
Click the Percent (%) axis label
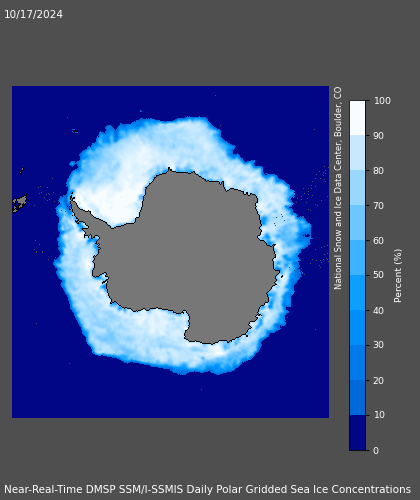tap(397, 276)
